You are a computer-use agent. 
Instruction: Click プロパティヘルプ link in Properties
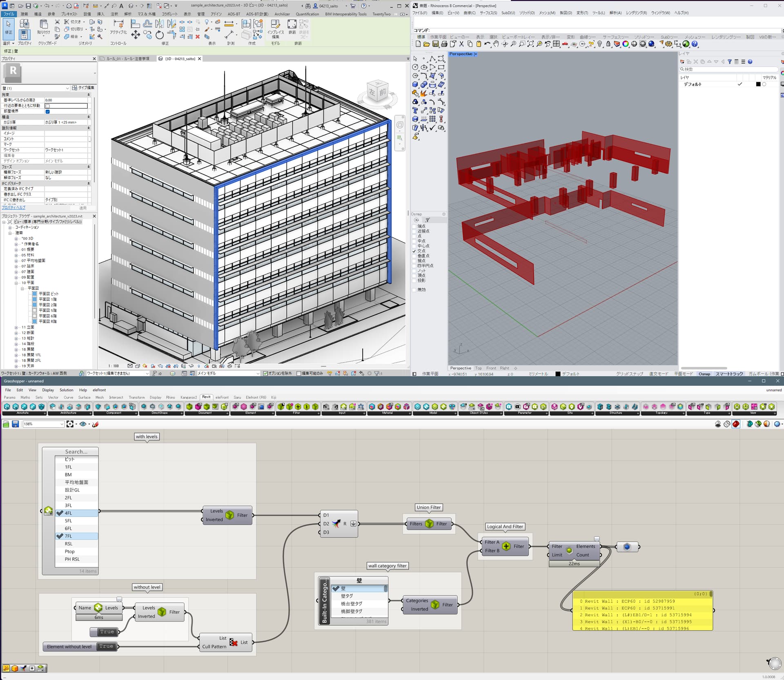click(13, 208)
